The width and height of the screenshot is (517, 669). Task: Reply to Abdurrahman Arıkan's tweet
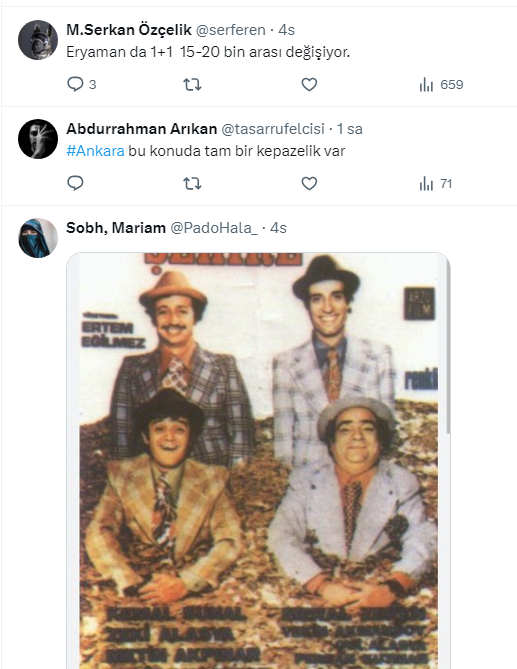76,183
